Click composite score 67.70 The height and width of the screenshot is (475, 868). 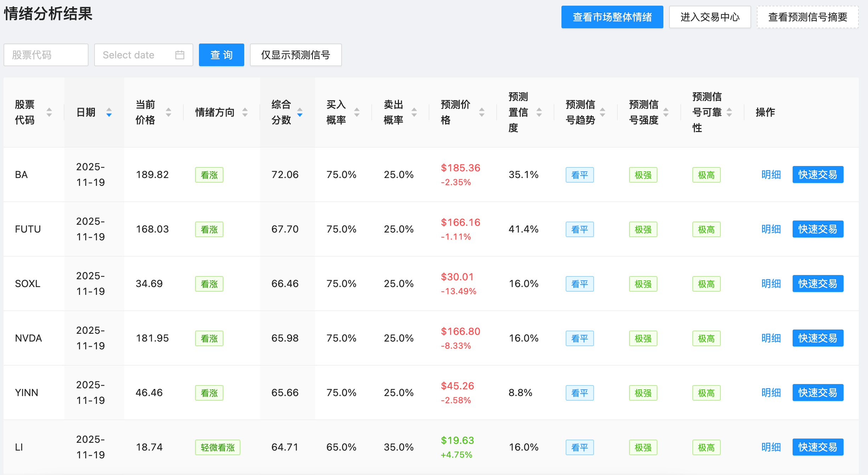click(285, 229)
